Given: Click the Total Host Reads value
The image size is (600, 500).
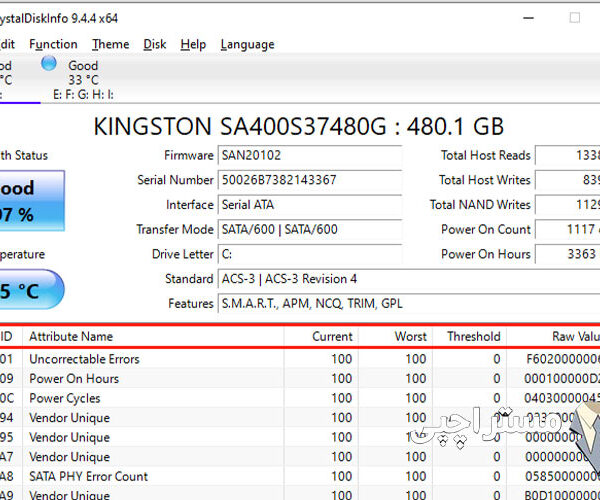Looking at the screenshot, I should [x=567, y=155].
